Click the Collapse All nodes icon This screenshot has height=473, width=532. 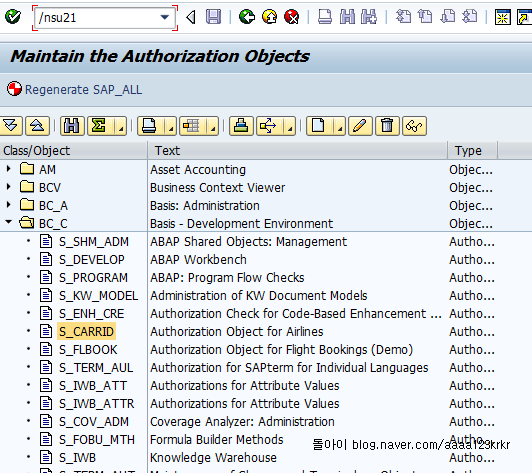[x=37, y=126]
